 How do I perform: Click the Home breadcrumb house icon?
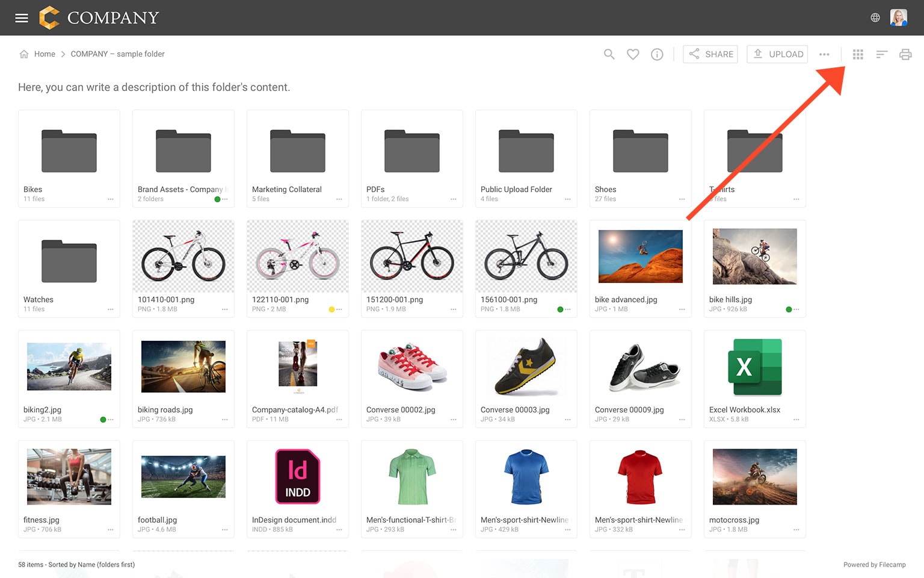(x=24, y=54)
